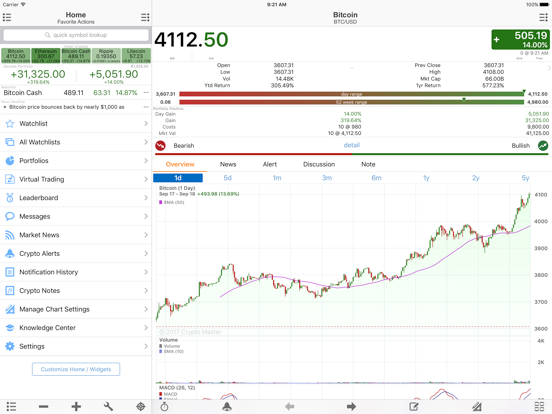
Task: Open the Bitcoin ticker tile
Action: point(16,56)
